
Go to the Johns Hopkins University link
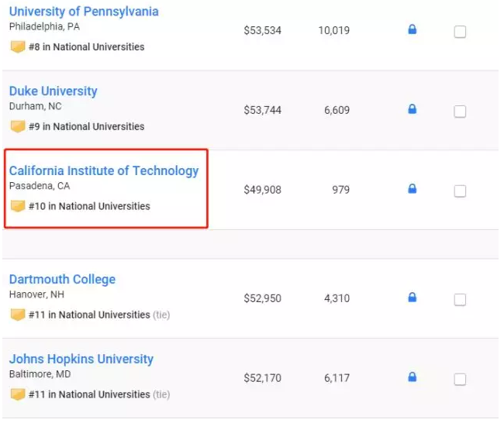81,359
